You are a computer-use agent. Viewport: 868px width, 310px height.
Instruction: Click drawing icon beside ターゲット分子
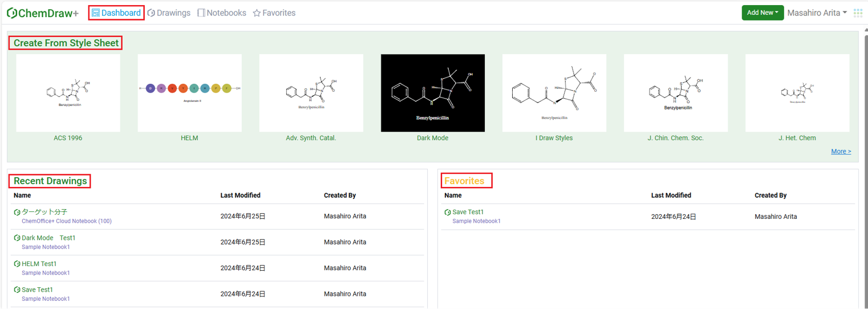coord(17,213)
